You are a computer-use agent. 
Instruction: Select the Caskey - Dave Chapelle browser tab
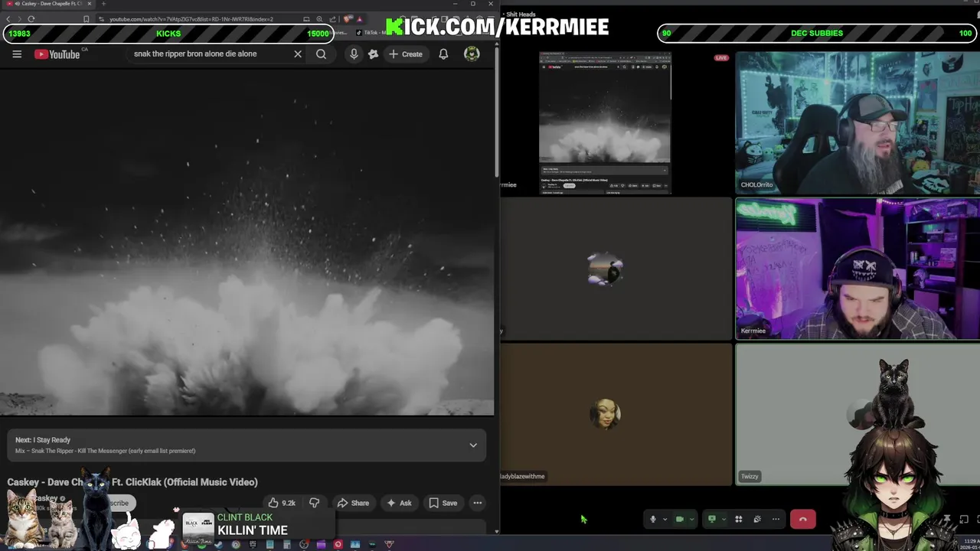(47, 4)
